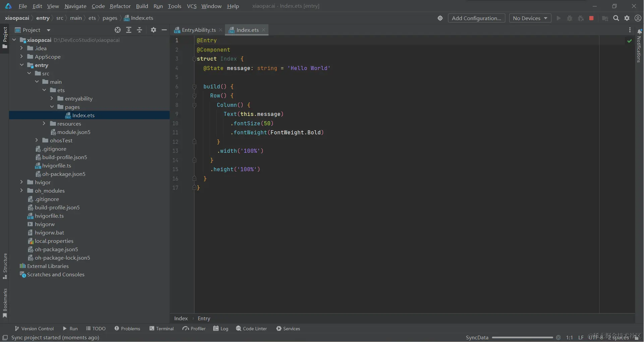Expand all in Project panel

tap(129, 30)
